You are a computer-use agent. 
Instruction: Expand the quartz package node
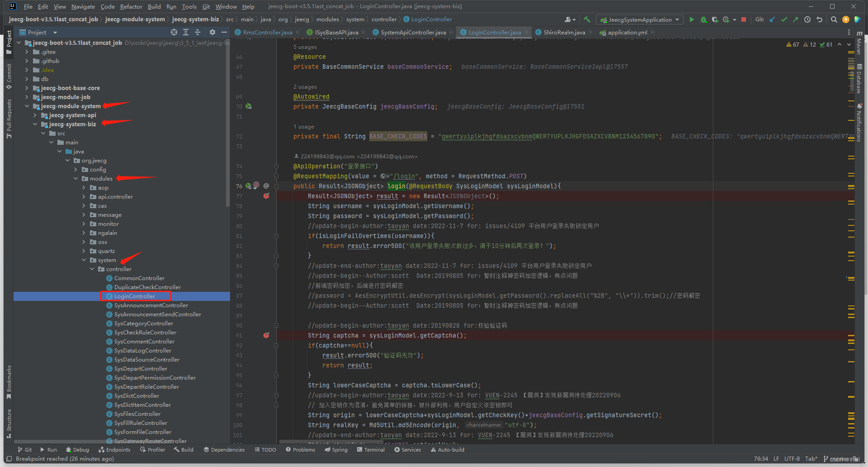pos(84,251)
